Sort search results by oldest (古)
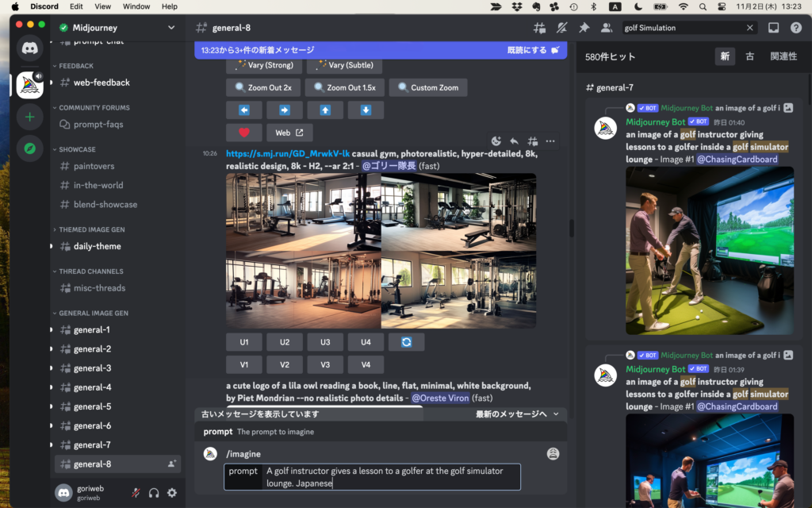The height and width of the screenshot is (508, 812). [749, 56]
